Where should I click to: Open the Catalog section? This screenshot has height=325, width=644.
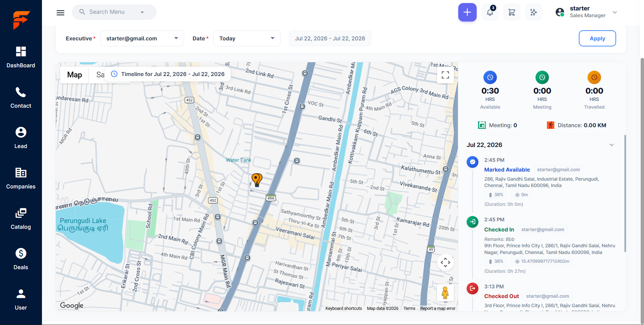21,219
